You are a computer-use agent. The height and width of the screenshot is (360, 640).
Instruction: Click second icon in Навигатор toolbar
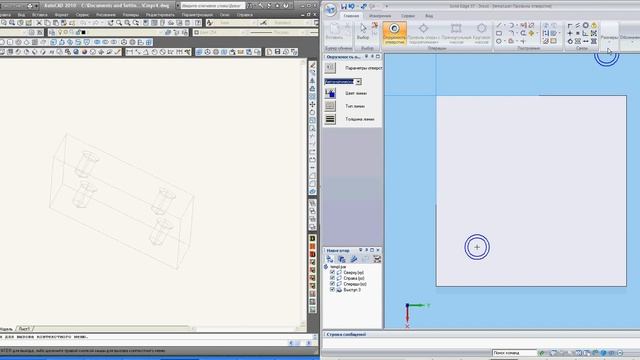342,259
